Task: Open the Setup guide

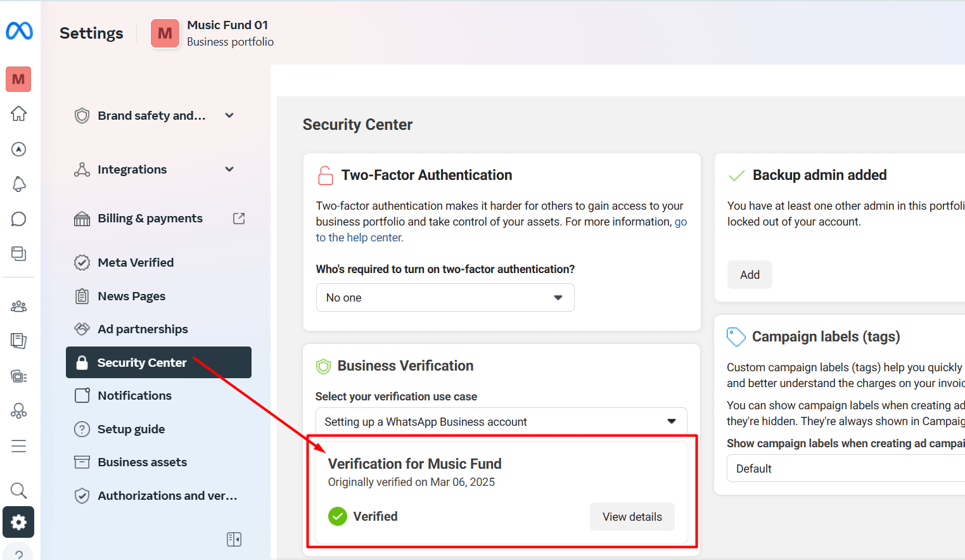Action: 158,430
